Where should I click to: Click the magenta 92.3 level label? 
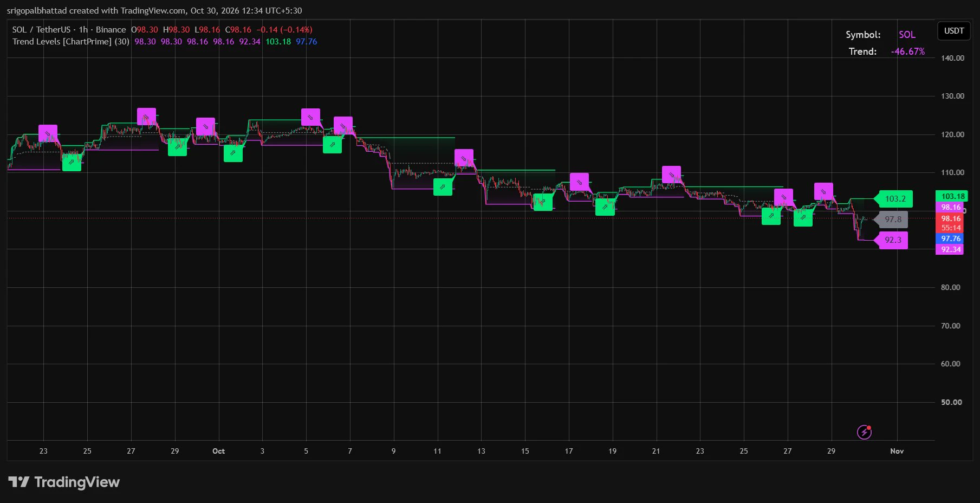[892, 240]
